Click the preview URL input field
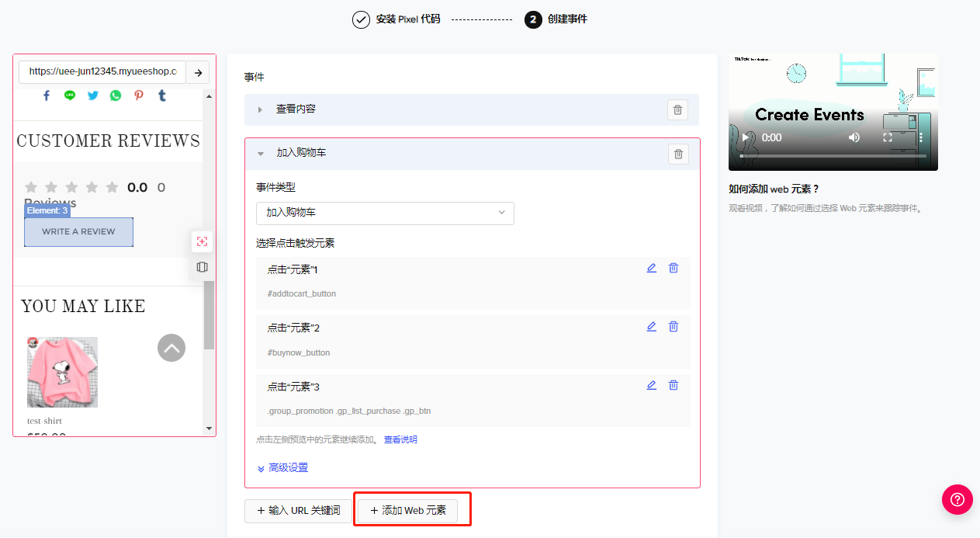Viewport: 980px width, 538px height. tap(102, 72)
